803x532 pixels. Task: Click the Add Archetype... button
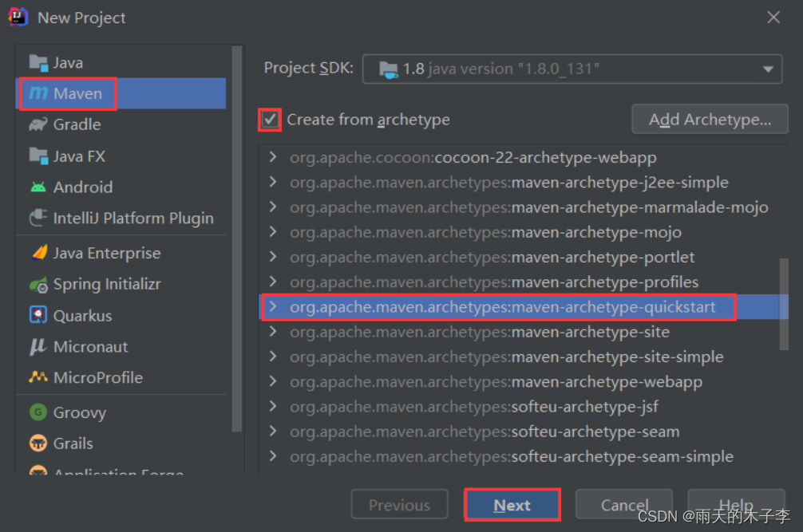point(710,119)
